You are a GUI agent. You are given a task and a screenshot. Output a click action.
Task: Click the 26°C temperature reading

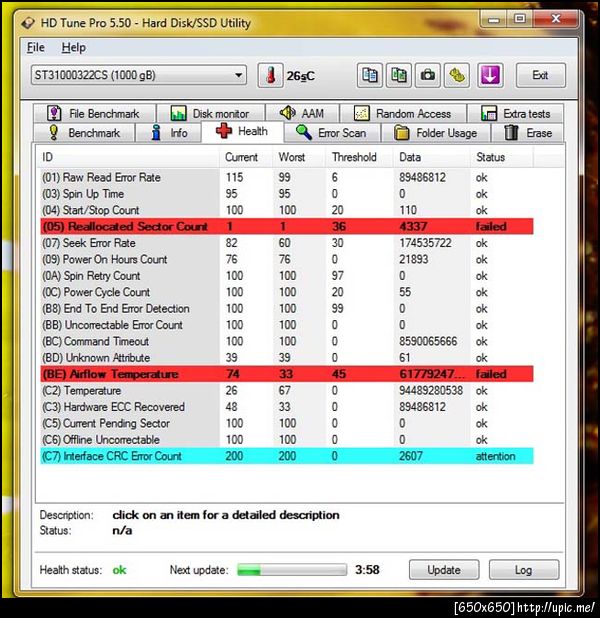[300, 76]
